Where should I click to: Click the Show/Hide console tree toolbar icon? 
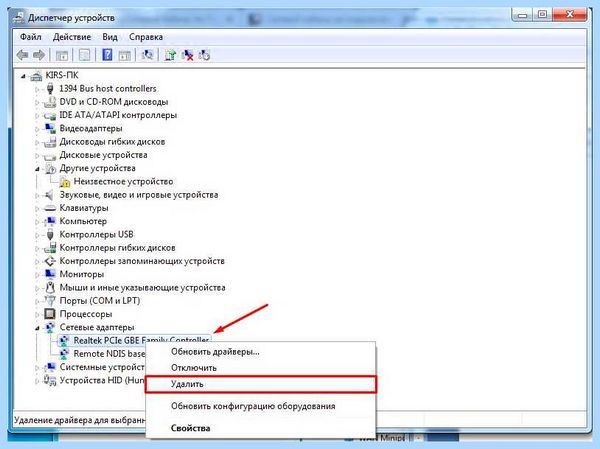click(62, 55)
